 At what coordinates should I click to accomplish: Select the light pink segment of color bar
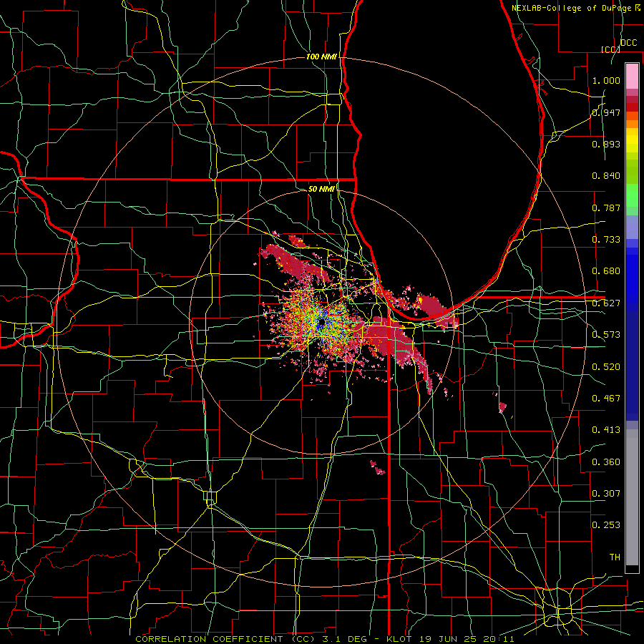pos(632,77)
